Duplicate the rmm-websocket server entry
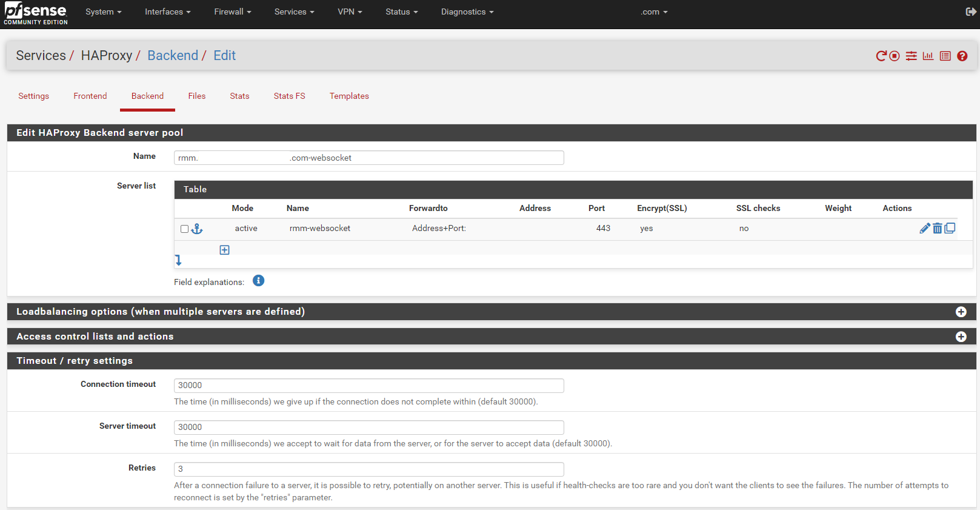The image size is (980, 510). [x=950, y=228]
